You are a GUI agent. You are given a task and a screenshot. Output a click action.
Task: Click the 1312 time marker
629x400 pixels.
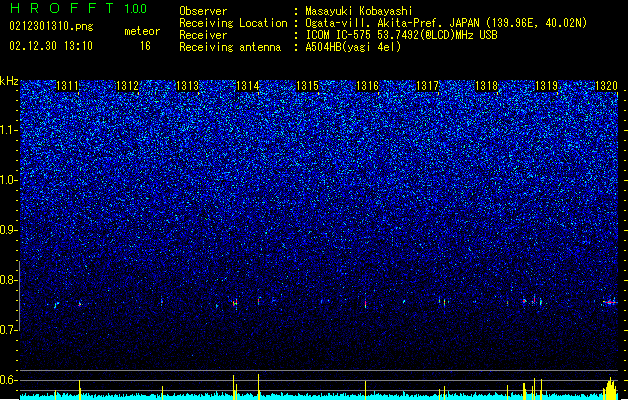tap(127, 86)
